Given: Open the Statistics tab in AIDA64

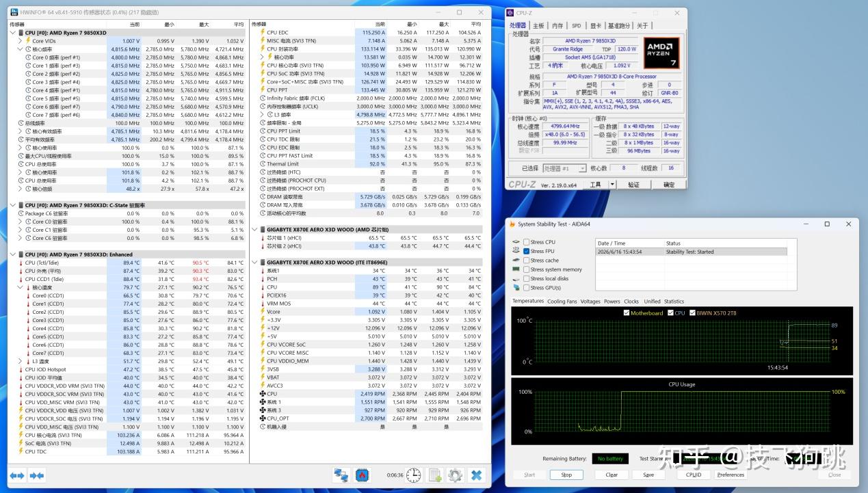Looking at the screenshot, I should tap(674, 301).
